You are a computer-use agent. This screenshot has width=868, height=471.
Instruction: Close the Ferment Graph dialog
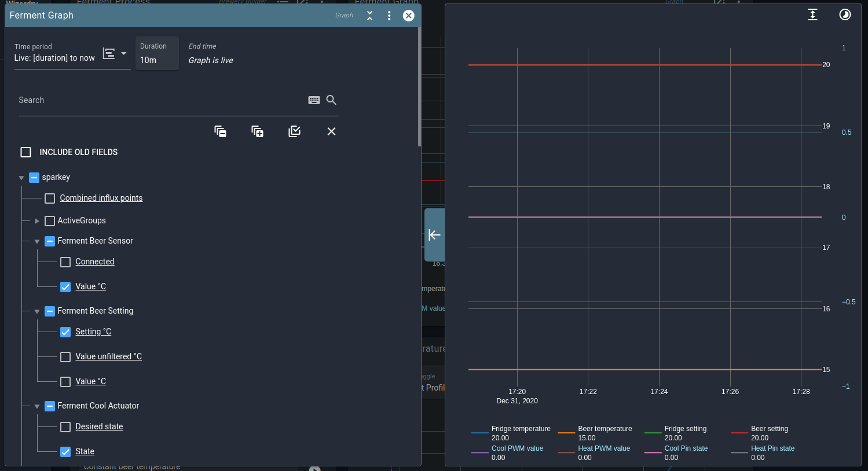(409, 16)
